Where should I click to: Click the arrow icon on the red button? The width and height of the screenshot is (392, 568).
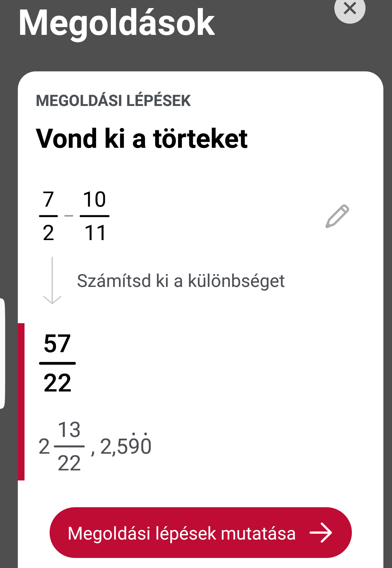pyautogui.click(x=321, y=533)
